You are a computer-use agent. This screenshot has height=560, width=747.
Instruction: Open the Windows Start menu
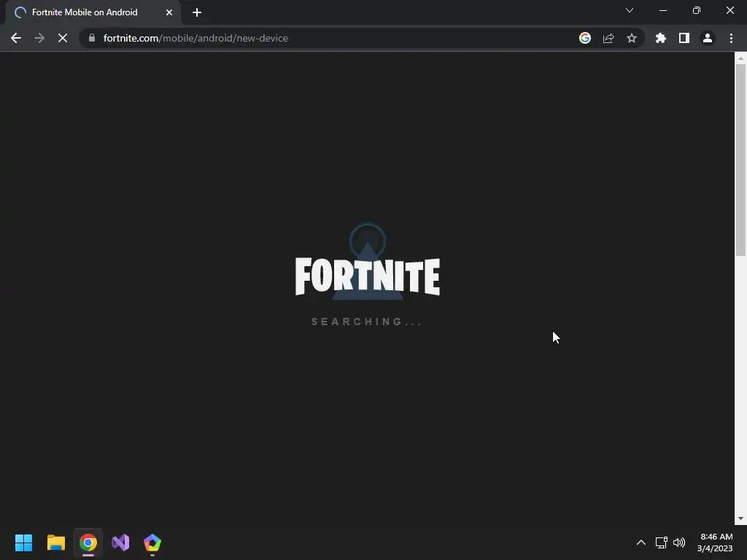point(23,542)
